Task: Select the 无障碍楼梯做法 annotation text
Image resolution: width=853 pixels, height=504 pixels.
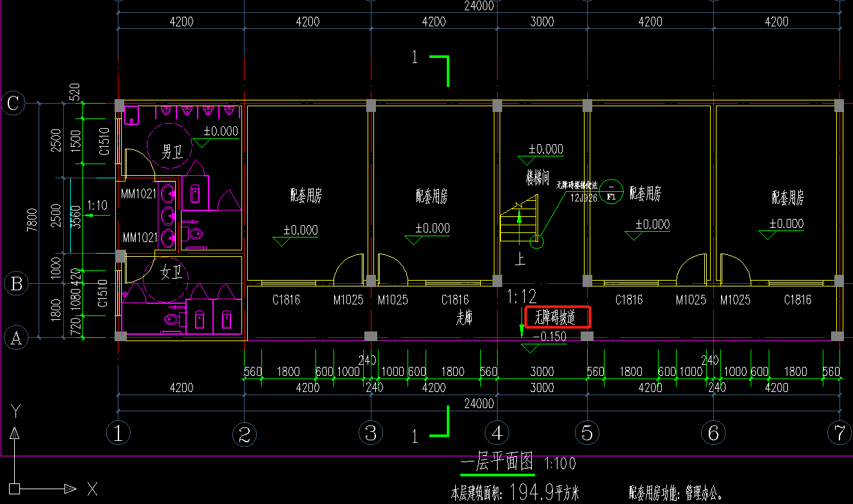Action: (577, 185)
